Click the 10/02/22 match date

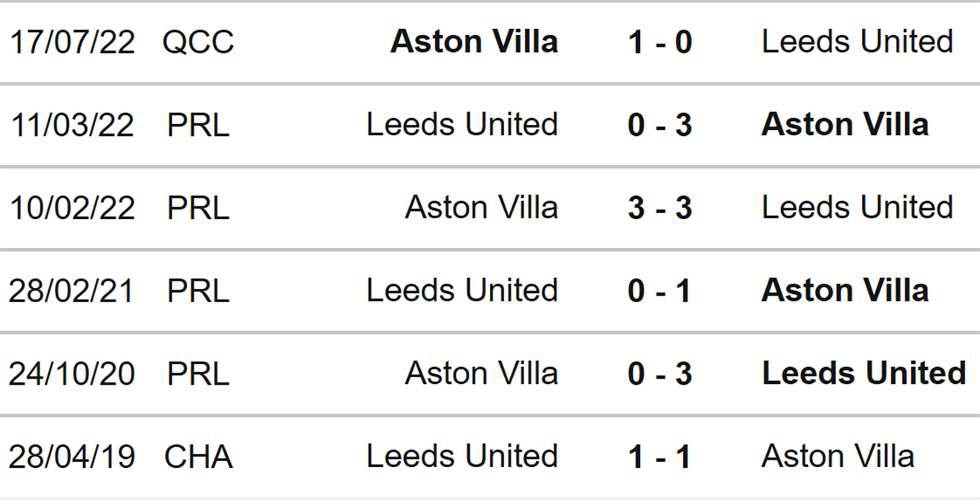point(72,208)
